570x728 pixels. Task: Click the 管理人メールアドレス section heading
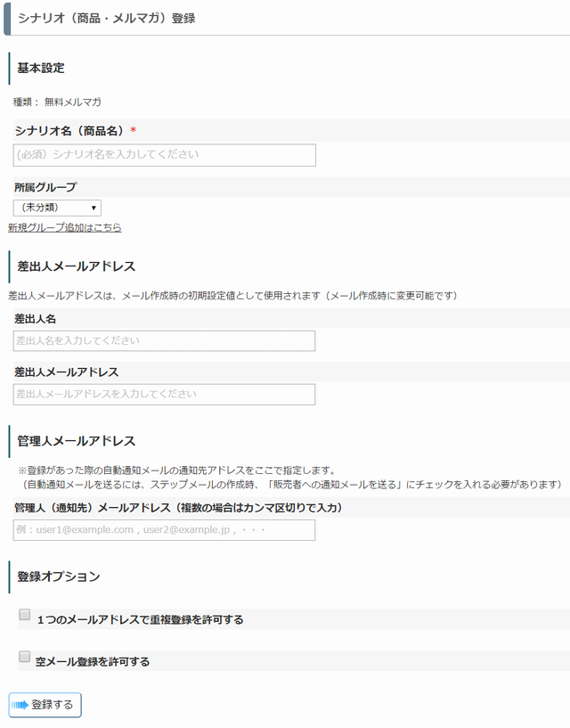coord(76,441)
